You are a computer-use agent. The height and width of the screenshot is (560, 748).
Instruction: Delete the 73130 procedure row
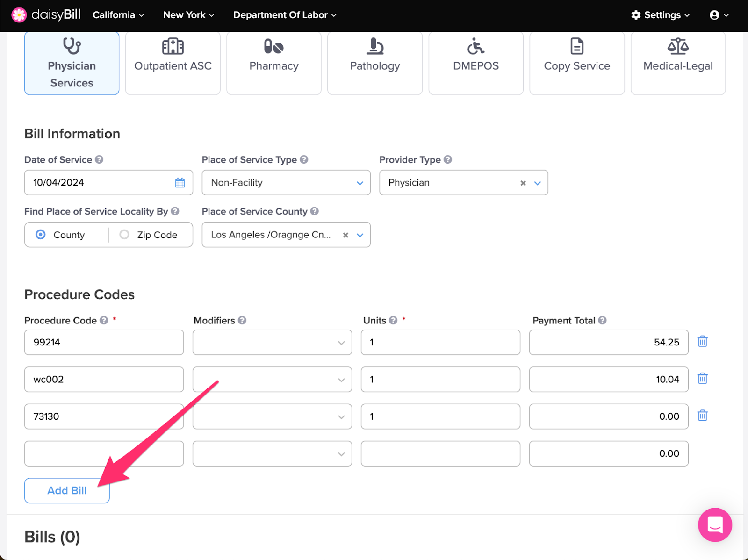coord(703,416)
